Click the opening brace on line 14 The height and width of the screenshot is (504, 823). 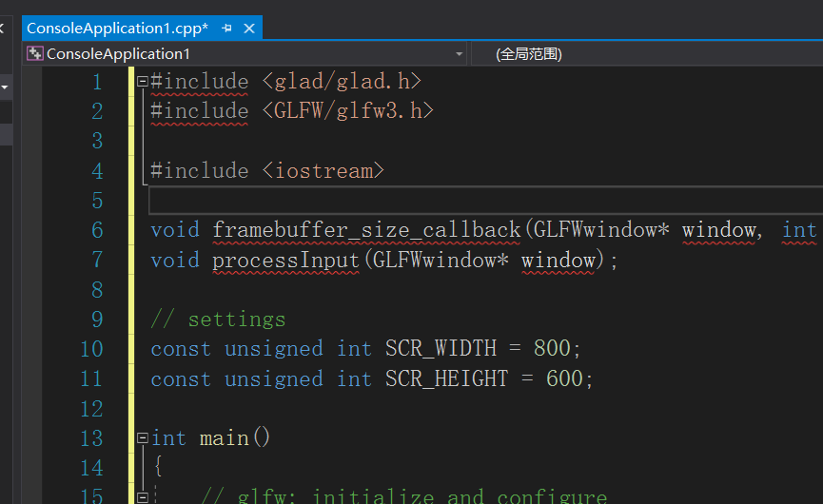coord(157,466)
